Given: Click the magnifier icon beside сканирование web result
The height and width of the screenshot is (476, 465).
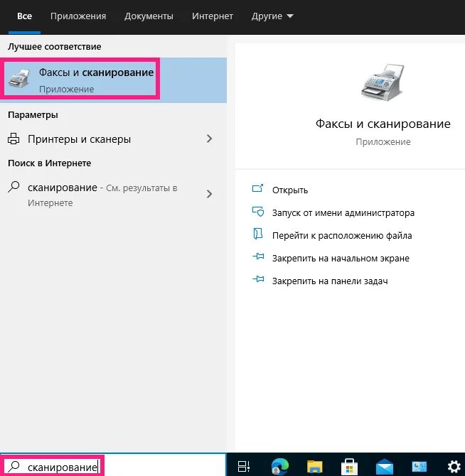Looking at the screenshot, I should (x=14, y=187).
